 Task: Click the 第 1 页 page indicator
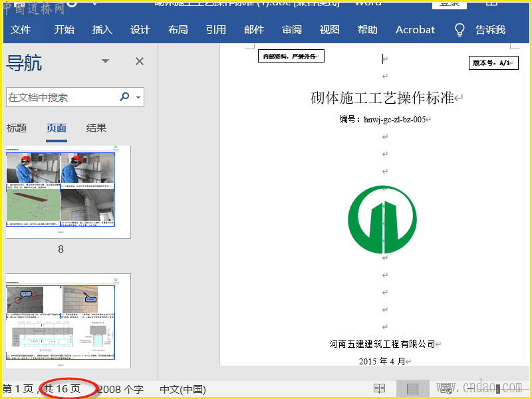point(18,389)
